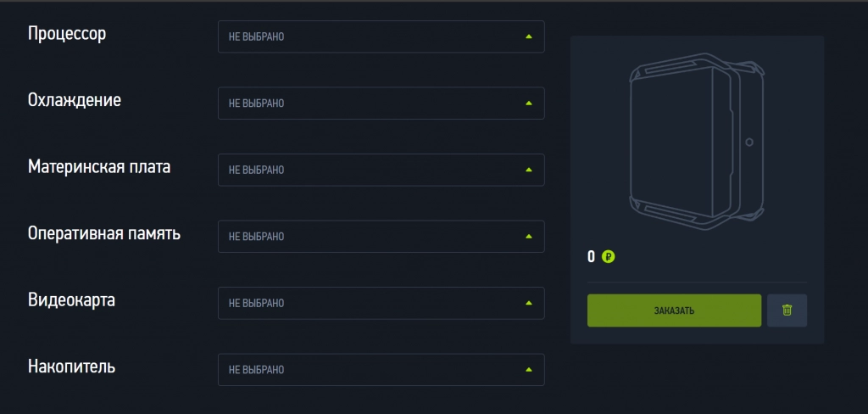Click the Охлаждение label

(x=75, y=100)
